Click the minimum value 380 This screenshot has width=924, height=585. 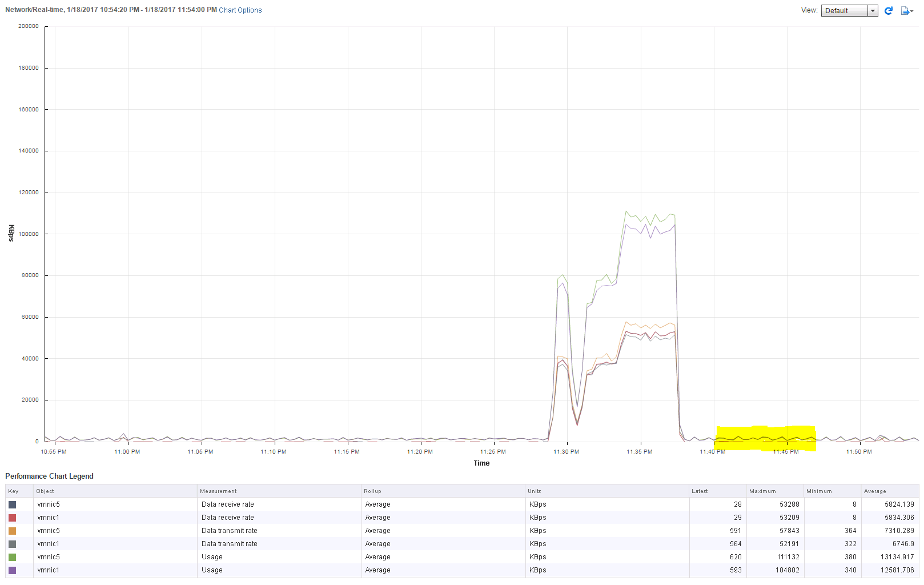pyautogui.click(x=850, y=557)
